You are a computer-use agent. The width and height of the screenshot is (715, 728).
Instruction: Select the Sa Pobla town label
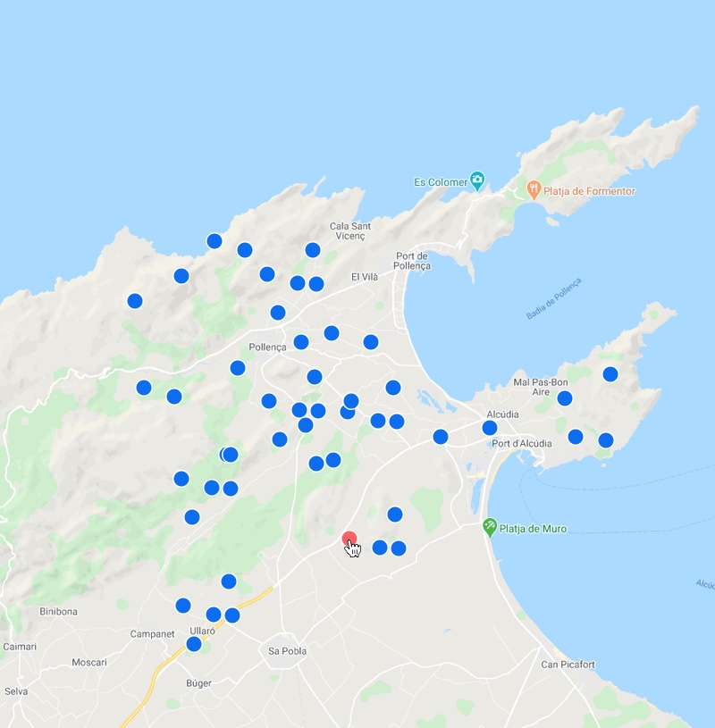click(x=287, y=651)
